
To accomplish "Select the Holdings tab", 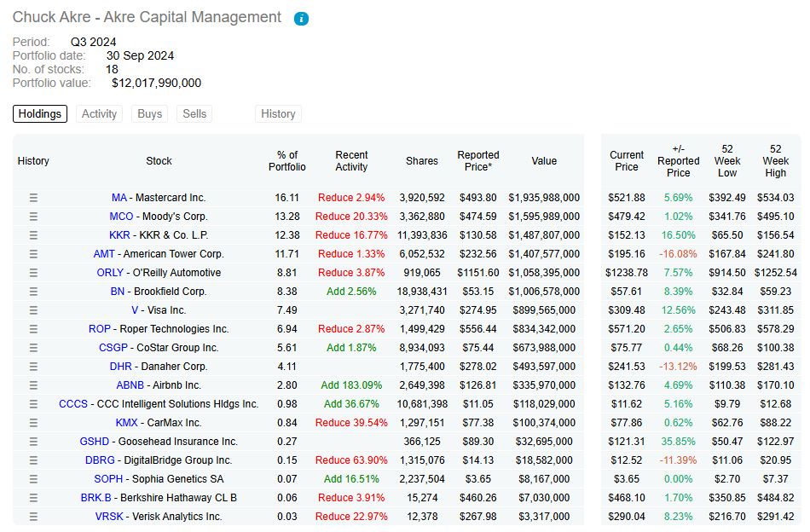I will 40,114.
